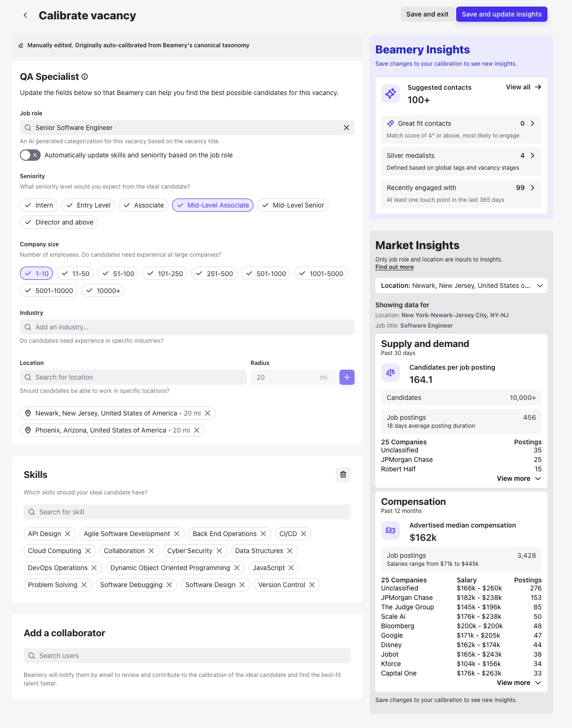The width and height of the screenshot is (572, 728).
Task: Select the Mid-Level Senior seniority chip
Action: (x=293, y=205)
